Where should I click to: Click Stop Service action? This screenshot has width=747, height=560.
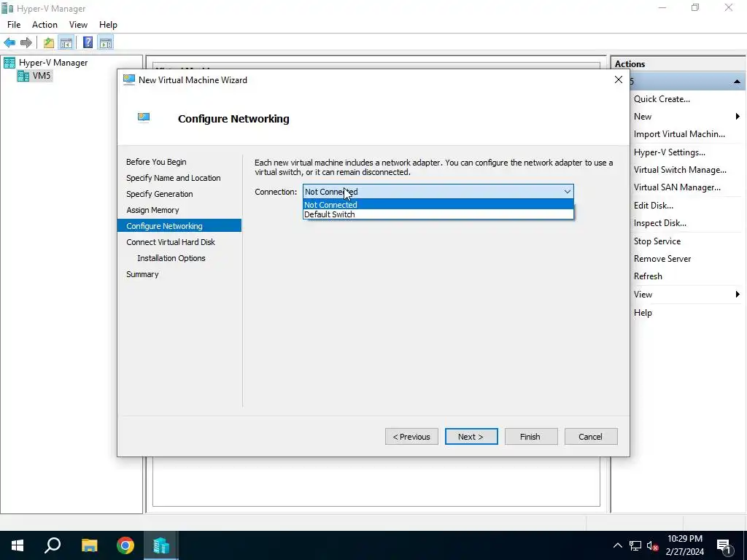[657, 241]
